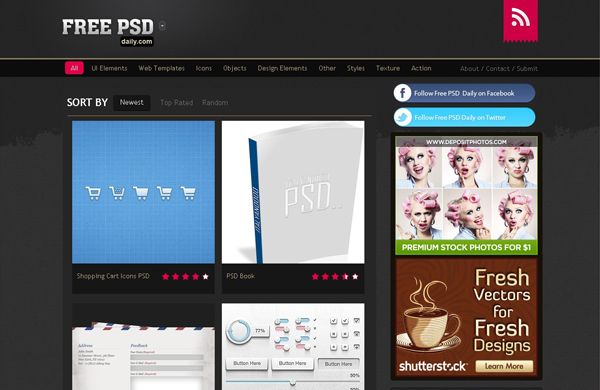Sort items by Newest
Image resolution: width=600 pixels, height=390 pixels.
(132, 103)
